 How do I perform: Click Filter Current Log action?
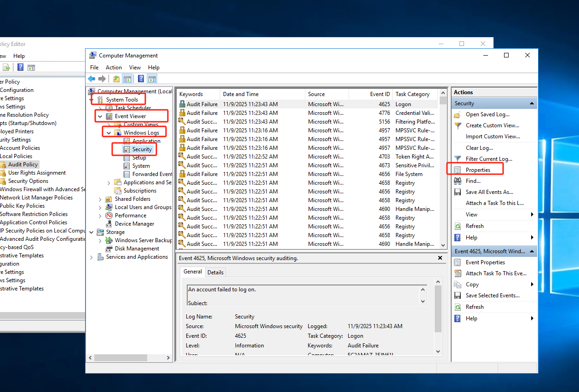(x=488, y=159)
